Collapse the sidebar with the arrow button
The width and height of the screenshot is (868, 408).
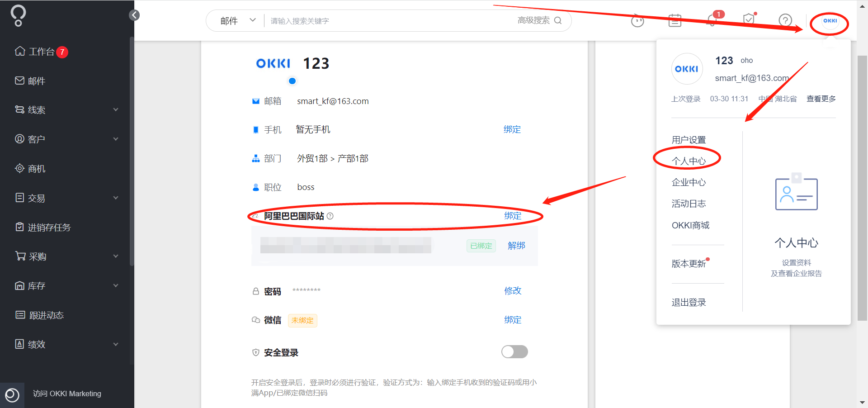click(134, 15)
